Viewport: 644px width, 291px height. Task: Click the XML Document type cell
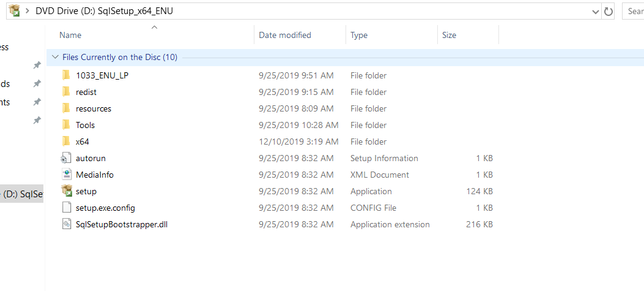(380, 175)
